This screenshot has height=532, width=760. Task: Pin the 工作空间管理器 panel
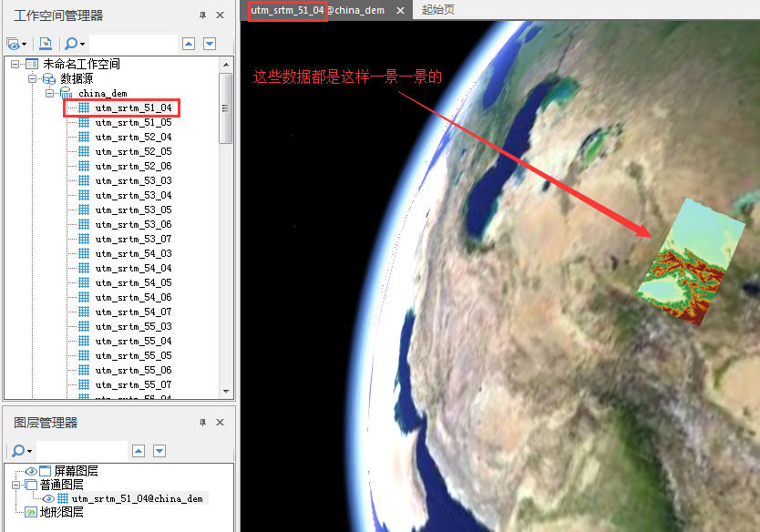[202, 15]
